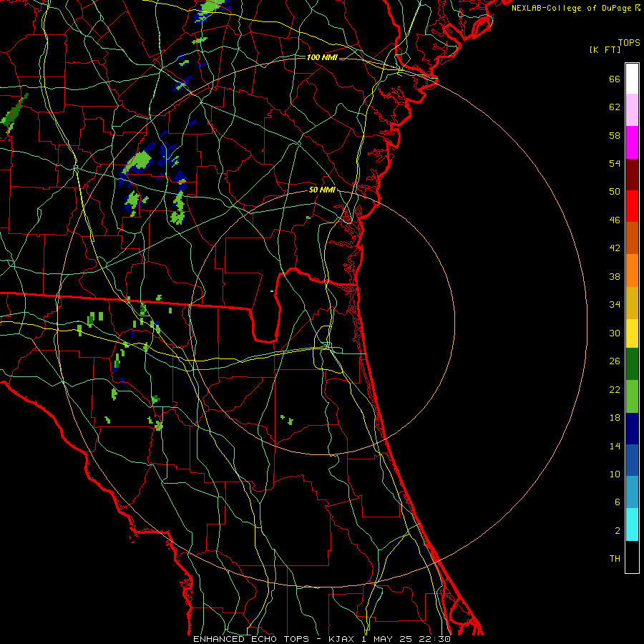Click the legend value "58"
The width and height of the screenshot is (644, 644).
tap(615, 135)
